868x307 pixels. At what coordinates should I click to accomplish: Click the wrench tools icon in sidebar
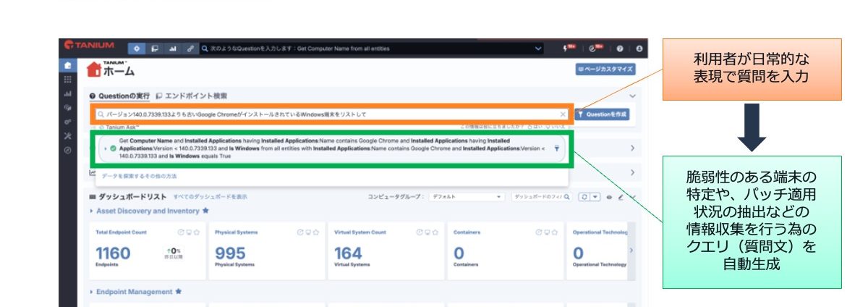(67, 136)
